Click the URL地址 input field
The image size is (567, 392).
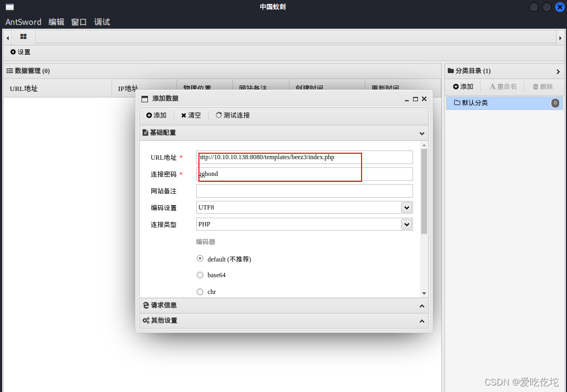click(305, 157)
